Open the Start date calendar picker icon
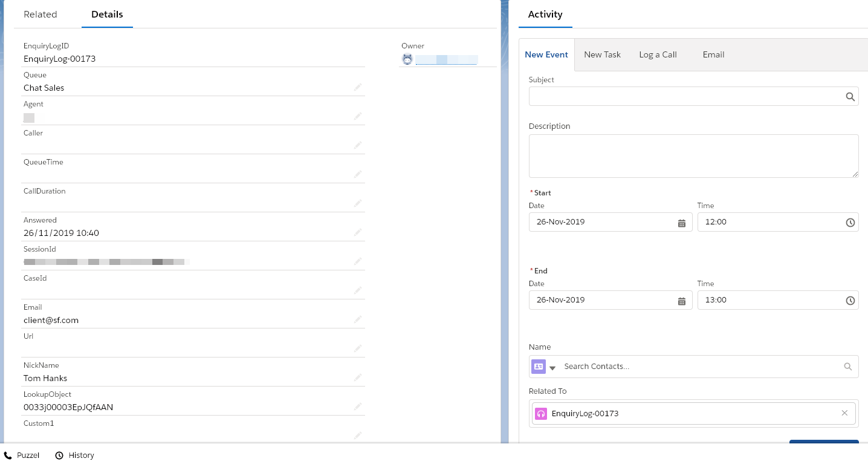868x467 pixels. point(681,223)
